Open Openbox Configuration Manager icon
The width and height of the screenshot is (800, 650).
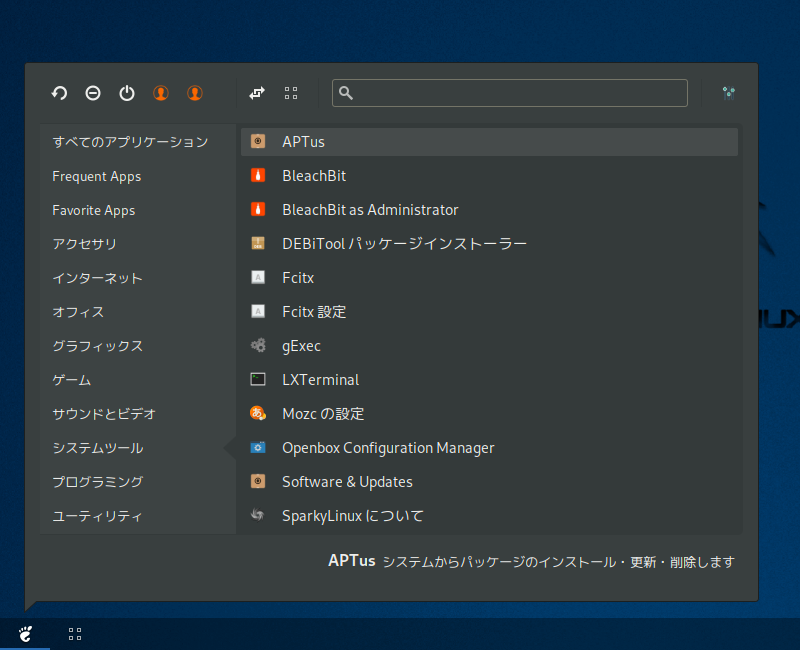[258, 447]
